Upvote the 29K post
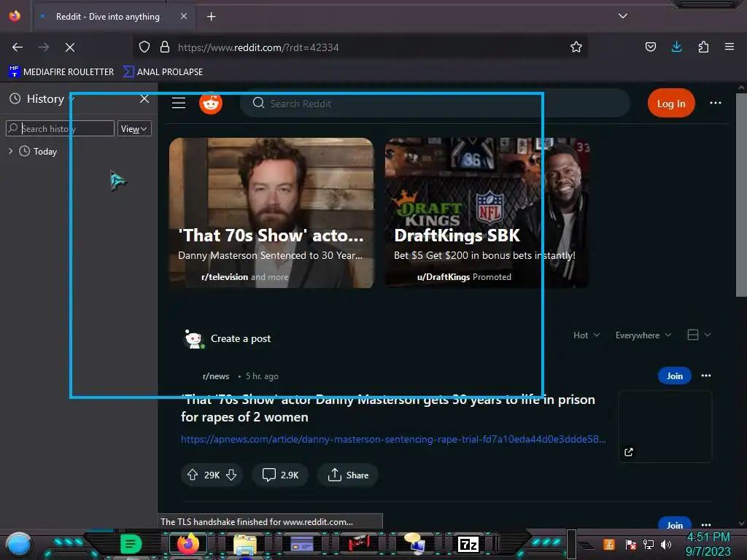Viewport: 747px width, 560px height. coord(193,475)
